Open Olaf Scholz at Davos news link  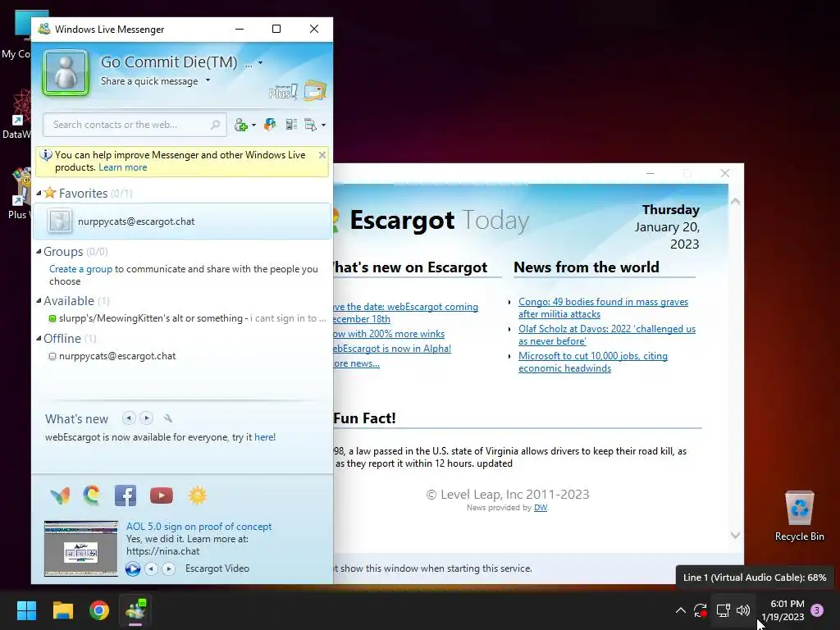click(x=607, y=335)
